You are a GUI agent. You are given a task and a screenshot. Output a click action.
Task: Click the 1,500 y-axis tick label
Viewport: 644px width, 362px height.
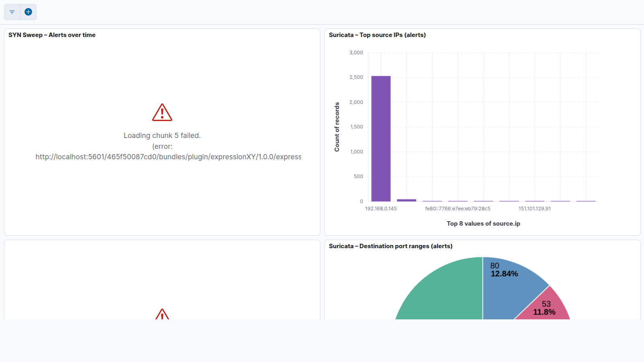click(357, 127)
